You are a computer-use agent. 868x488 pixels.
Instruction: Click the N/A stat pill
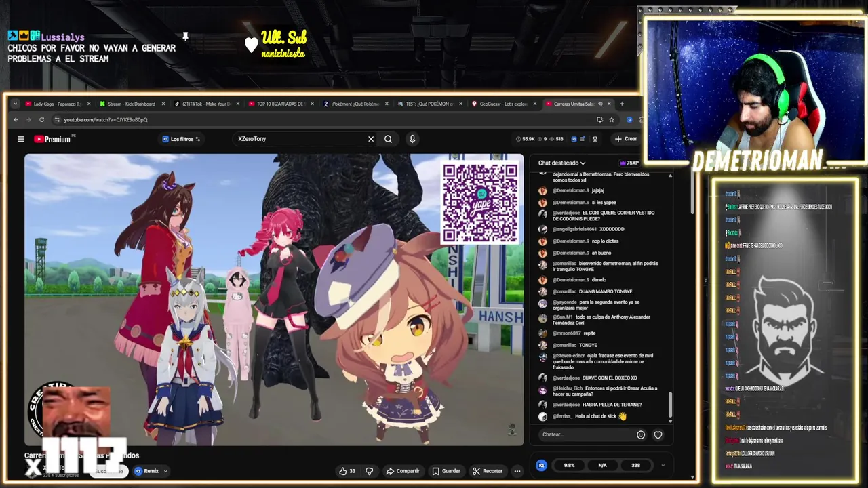coord(602,465)
